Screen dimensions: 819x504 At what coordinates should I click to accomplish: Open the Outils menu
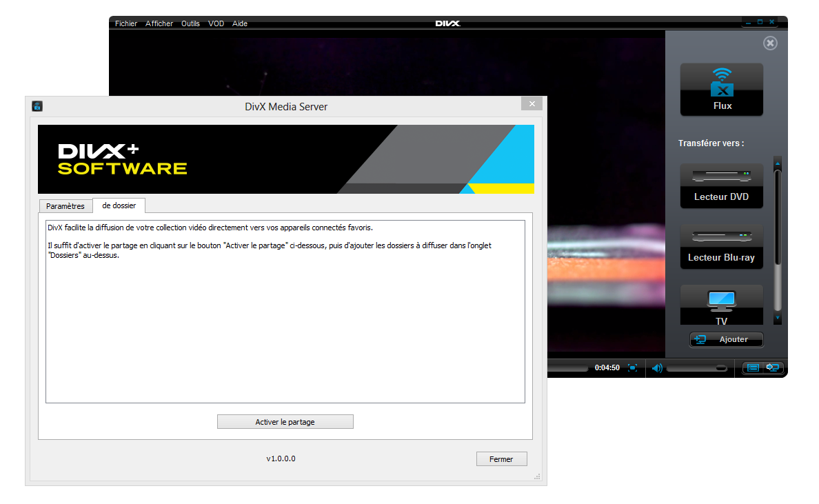tap(190, 23)
